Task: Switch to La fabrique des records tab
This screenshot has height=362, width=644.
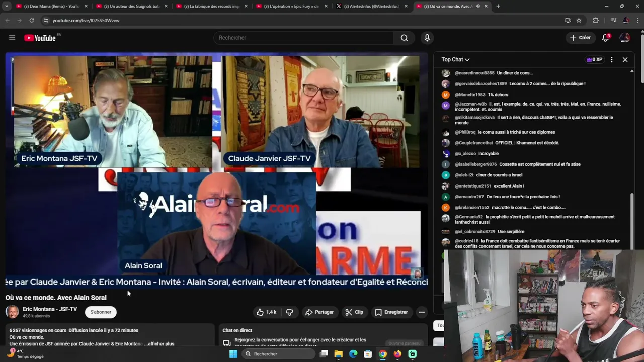Action: click(x=211, y=6)
